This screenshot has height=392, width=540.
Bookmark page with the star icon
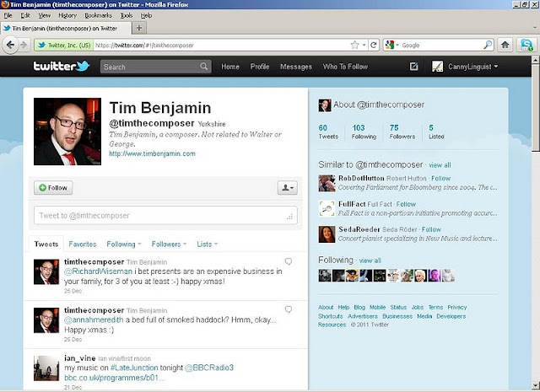[x=354, y=45]
